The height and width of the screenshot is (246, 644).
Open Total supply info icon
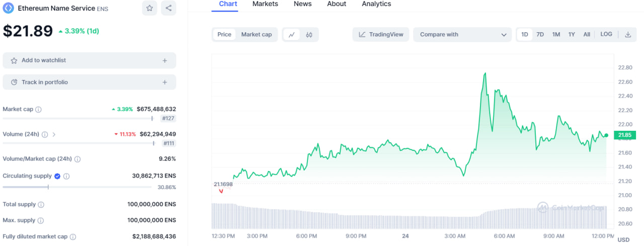tap(41, 205)
